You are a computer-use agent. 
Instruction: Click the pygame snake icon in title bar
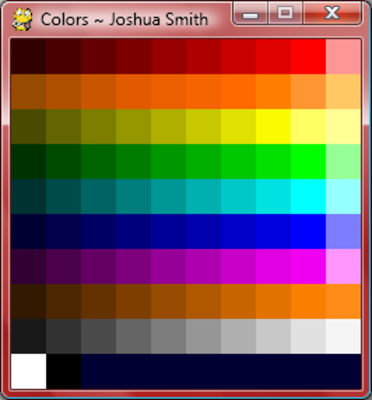point(22,19)
